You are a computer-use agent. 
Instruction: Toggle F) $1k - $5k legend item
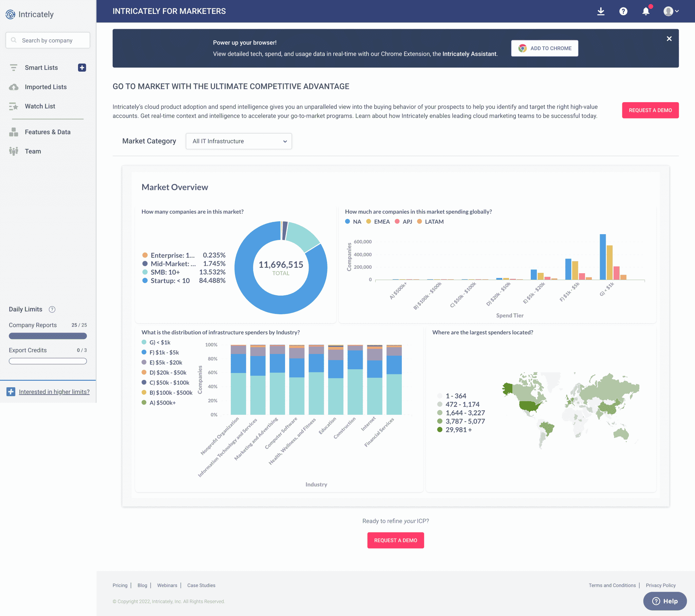(160, 352)
